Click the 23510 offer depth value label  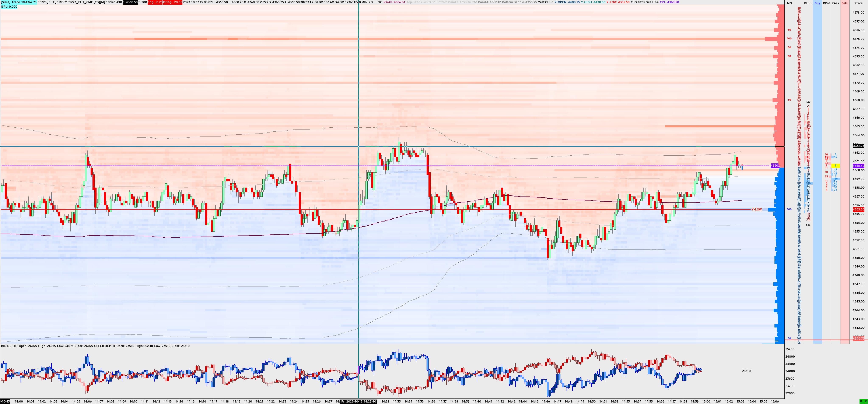pyautogui.click(x=746, y=371)
